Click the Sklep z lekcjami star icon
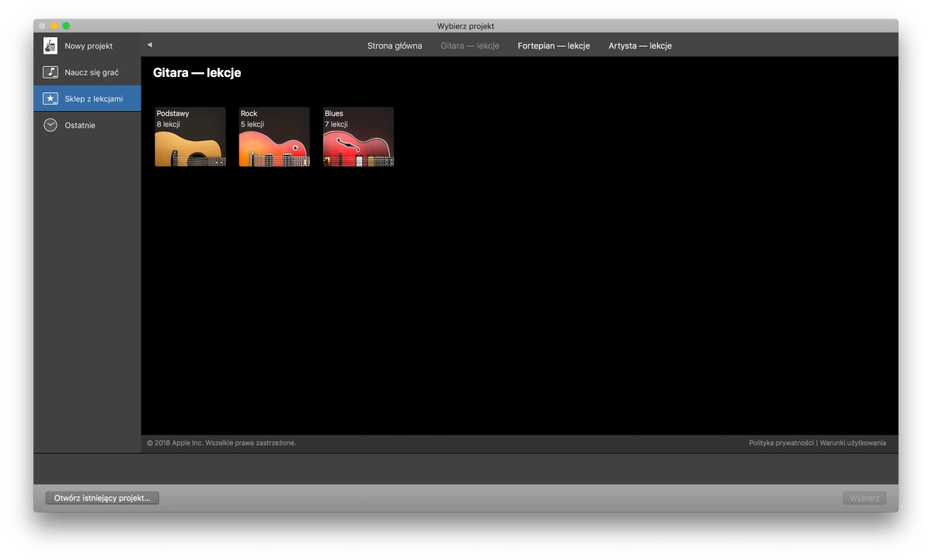This screenshot has width=932, height=560. click(x=50, y=99)
